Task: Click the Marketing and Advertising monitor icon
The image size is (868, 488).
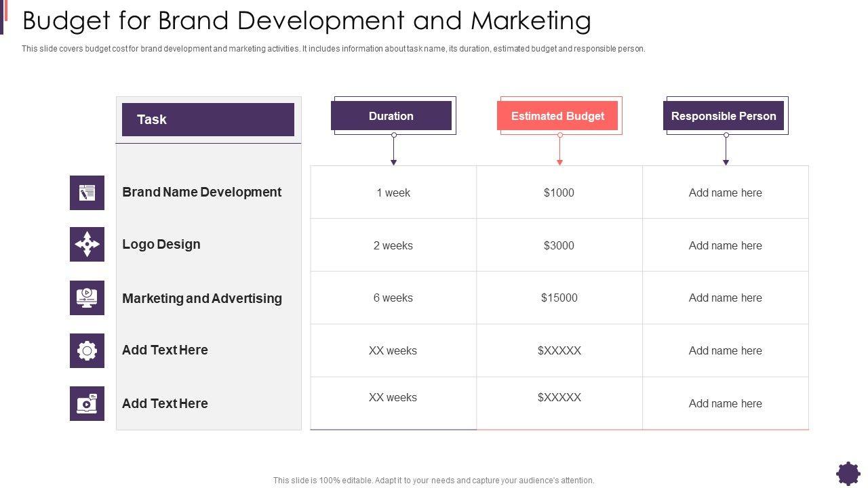Action: [x=87, y=298]
